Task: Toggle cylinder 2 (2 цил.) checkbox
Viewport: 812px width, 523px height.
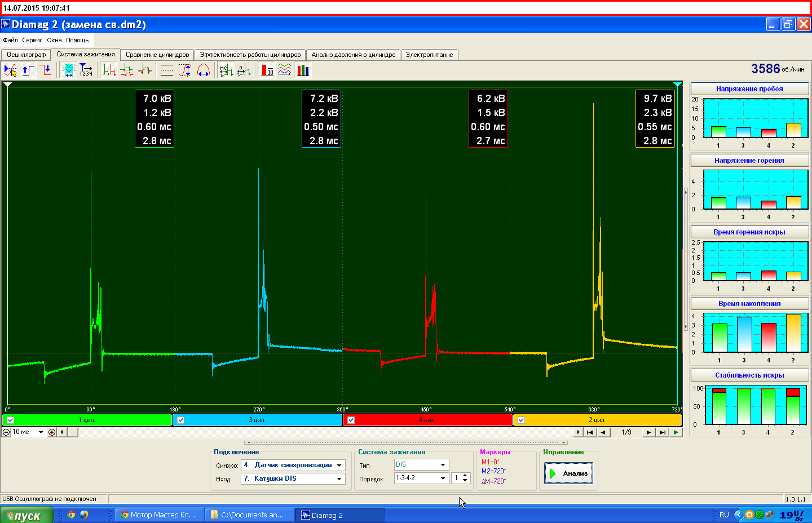Action: click(x=521, y=420)
